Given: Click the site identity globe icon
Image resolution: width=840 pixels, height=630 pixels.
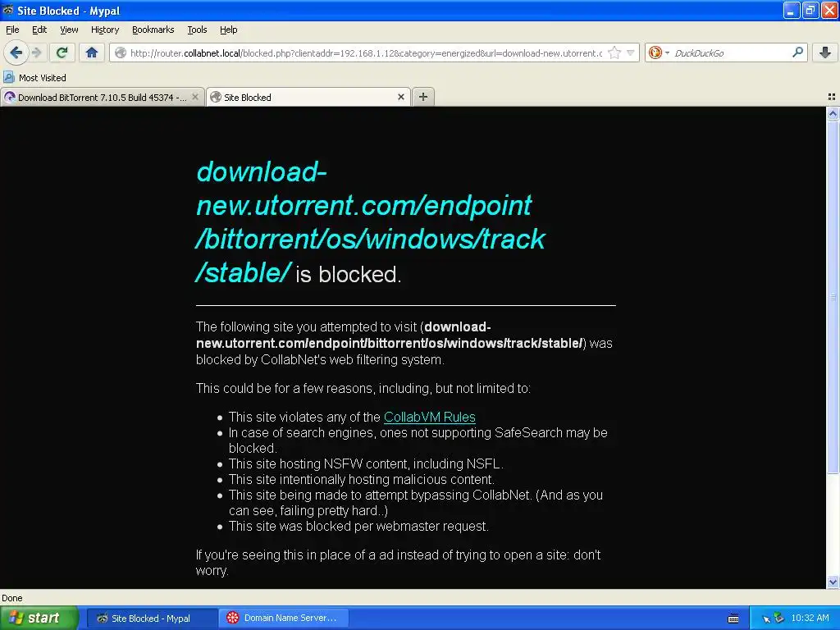Looking at the screenshot, I should click(x=121, y=52).
